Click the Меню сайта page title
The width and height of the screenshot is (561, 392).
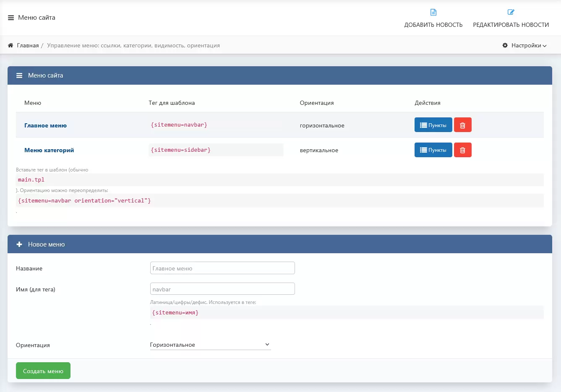37,18
